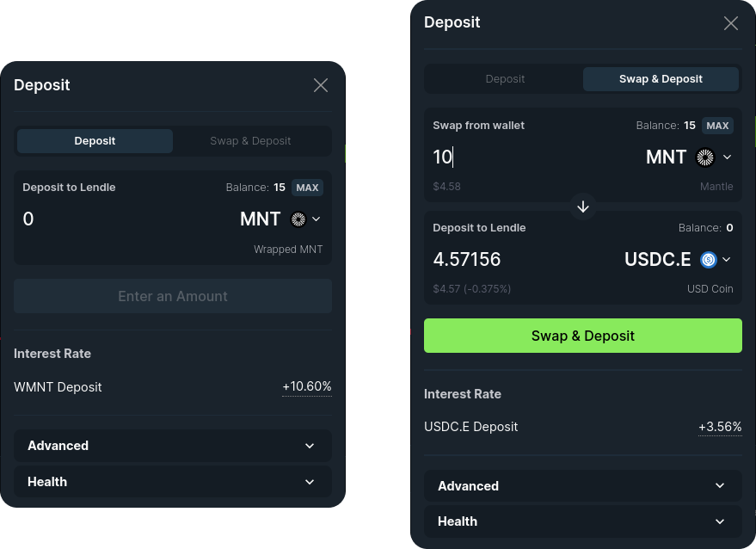Image resolution: width=756 pixels, height=549 pixels.
Task: Close the right Swap & Deposit dialog
Action: tap(731, 23)
